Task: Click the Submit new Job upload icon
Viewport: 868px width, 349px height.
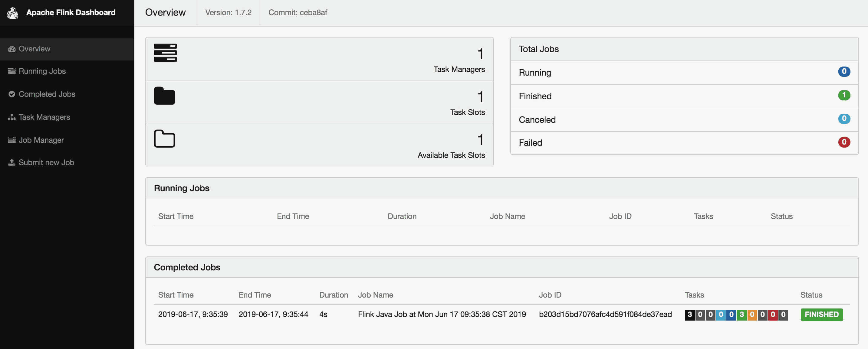Action: click(x=12, y=162)
